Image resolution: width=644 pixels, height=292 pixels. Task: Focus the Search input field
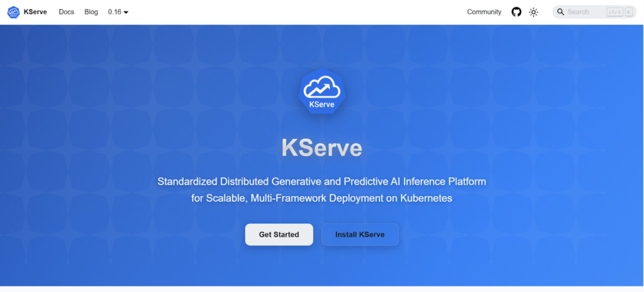coord(585,12)
